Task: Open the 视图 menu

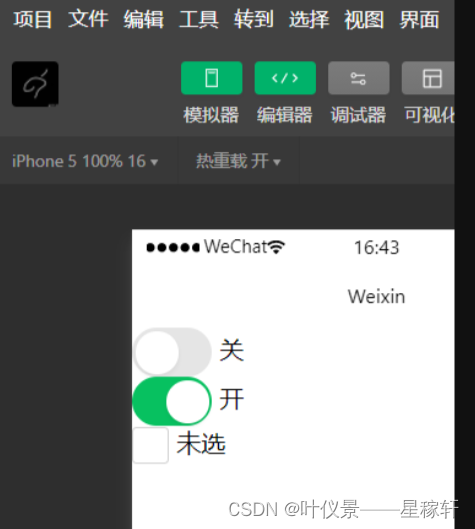Action: point(364,19)
